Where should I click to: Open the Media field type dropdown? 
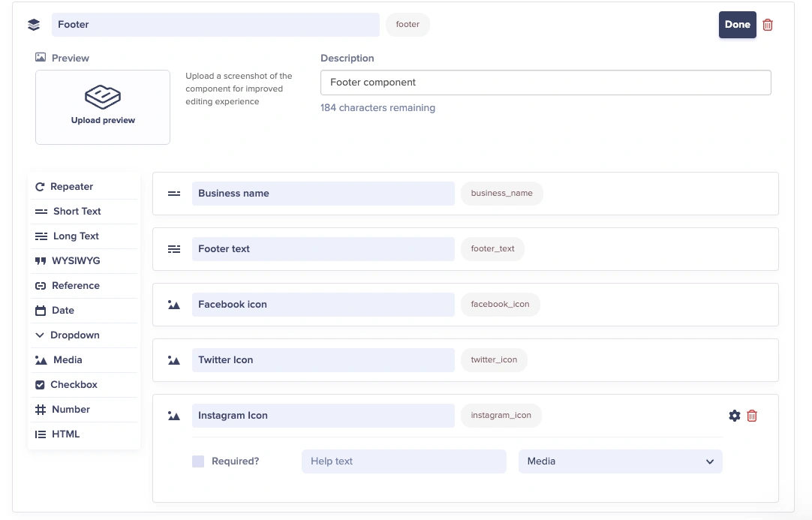tap(620, 461)
